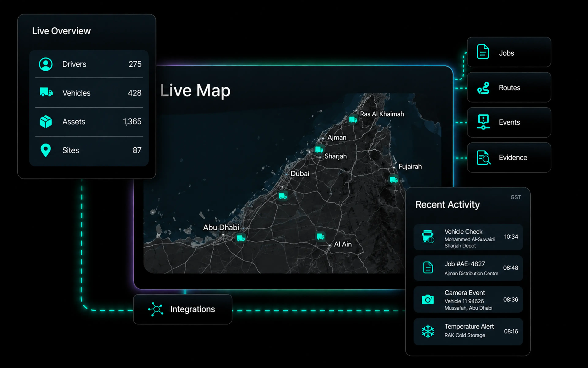Select the truck marker near Ras Al Khaimah
588x368 pixels.
click(x=353, y=119)
